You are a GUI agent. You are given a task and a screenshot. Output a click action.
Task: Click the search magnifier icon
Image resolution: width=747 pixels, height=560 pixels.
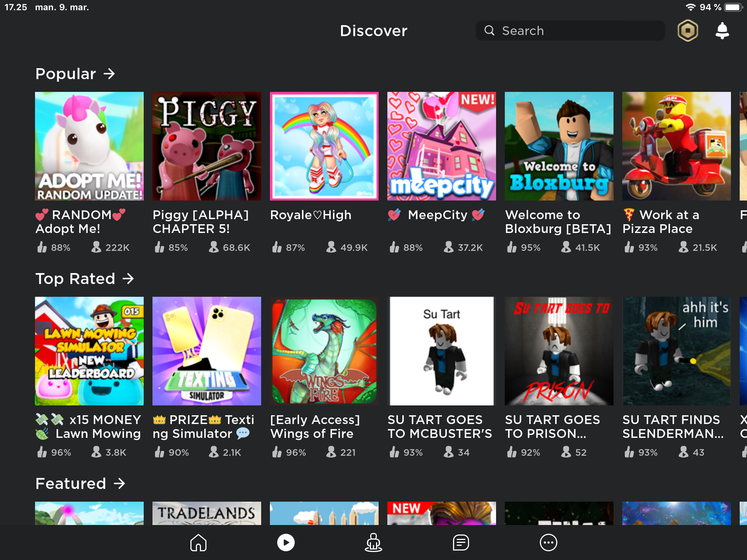point(489,31)
